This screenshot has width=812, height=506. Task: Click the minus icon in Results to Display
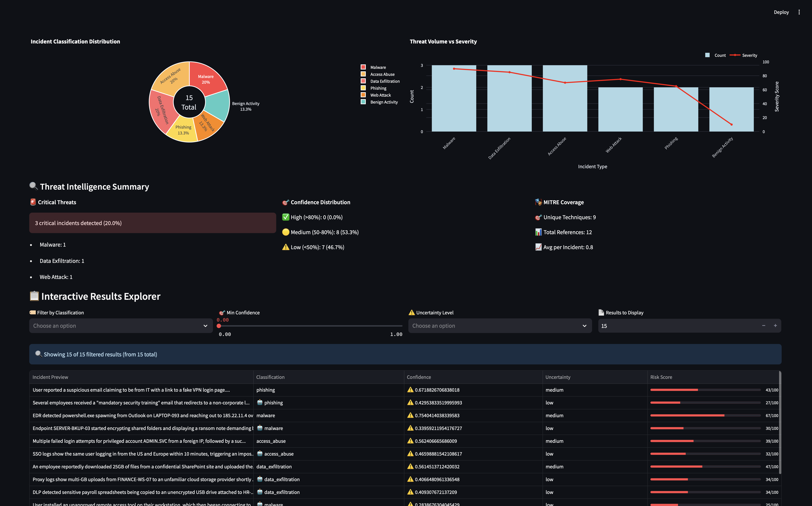763,326
